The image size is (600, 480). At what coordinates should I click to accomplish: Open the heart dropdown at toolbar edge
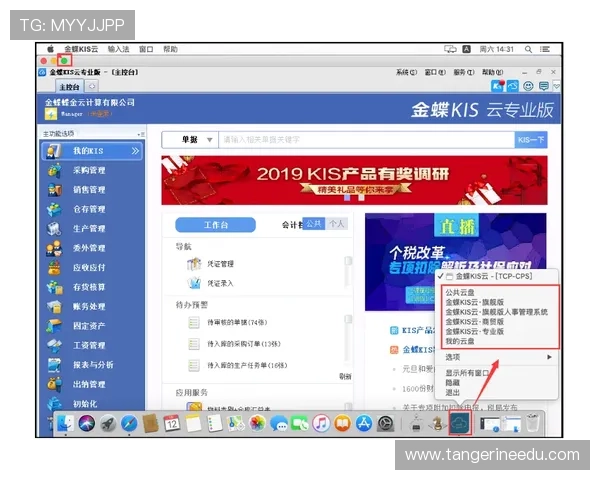point(557,87)
